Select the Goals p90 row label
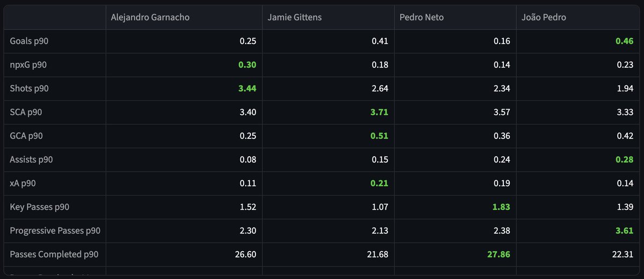 pos(30,41)
